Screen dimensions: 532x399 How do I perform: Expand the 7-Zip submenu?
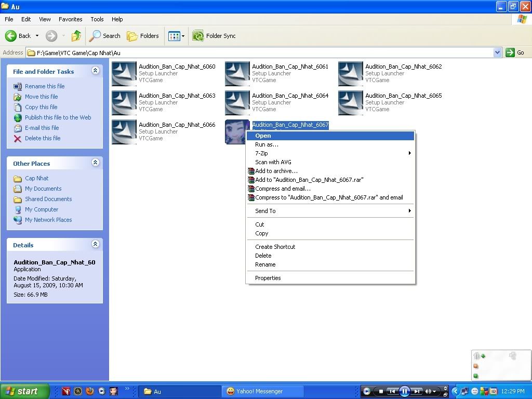coord(330,153)
